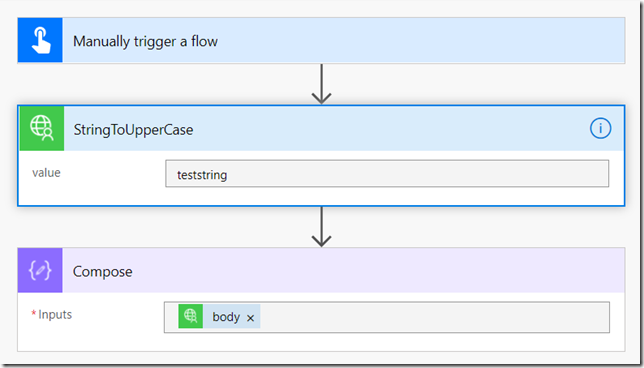Click the arrow pointing into the Compose card
Viewport: 644px width, 368px height.
322,227
